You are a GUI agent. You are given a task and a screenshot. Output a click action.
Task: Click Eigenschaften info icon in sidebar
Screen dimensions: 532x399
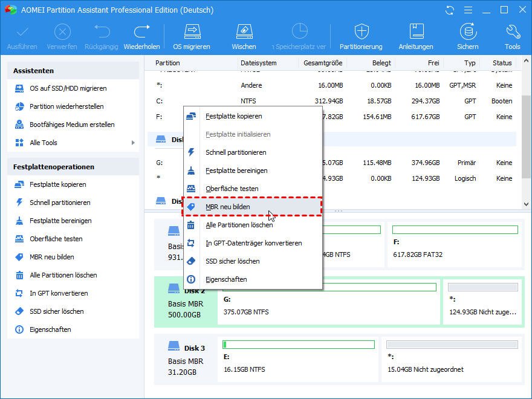[x=19, y=329]
